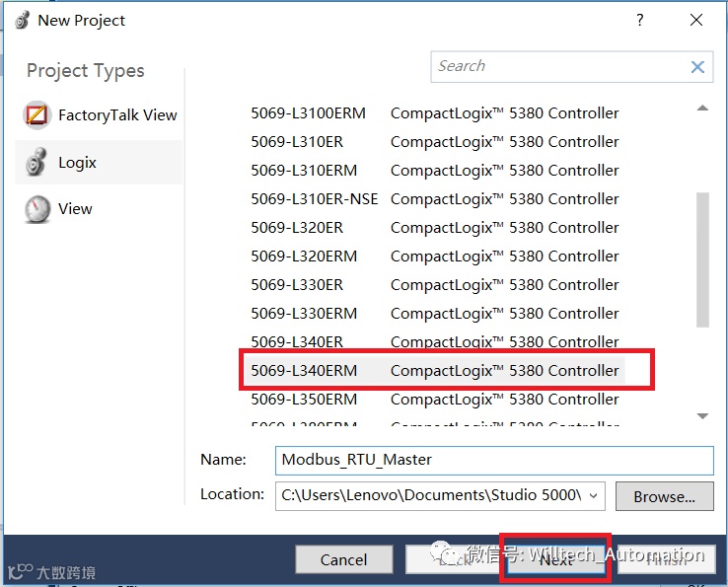Select 5069-L320ERM controller row
This screenshot has width=728, height=587.
coord(435,256)
